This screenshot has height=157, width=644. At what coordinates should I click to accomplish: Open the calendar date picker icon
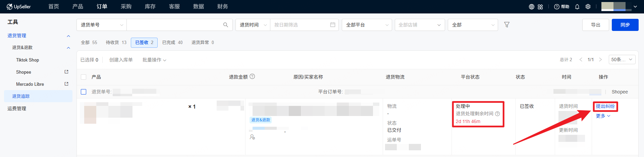click(332, 25)
